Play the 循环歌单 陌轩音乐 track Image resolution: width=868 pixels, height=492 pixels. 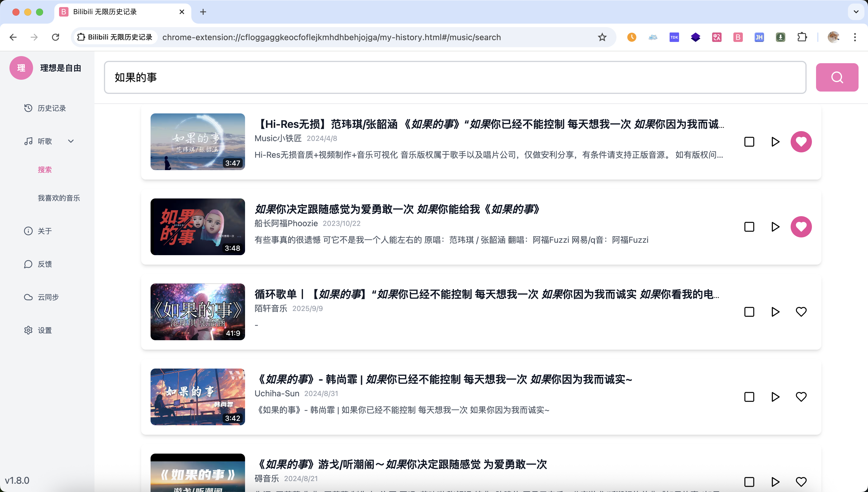775,312
